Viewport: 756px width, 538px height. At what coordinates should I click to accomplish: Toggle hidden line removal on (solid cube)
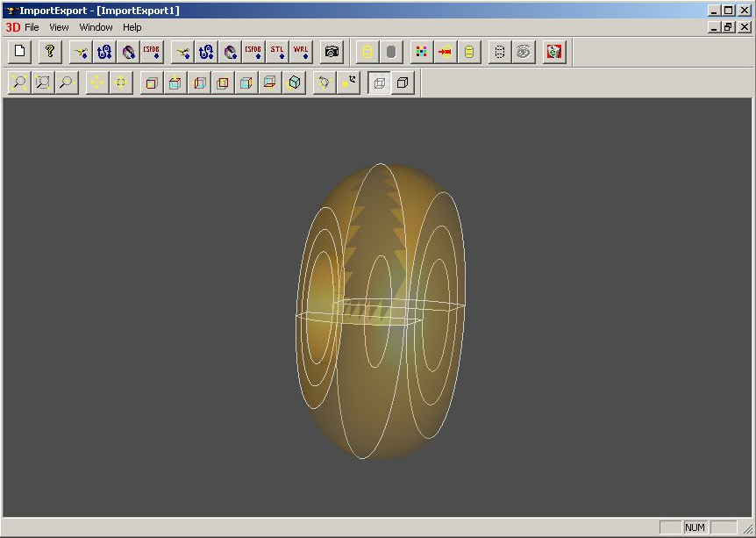pyautogui.click(x=403, y=82)
